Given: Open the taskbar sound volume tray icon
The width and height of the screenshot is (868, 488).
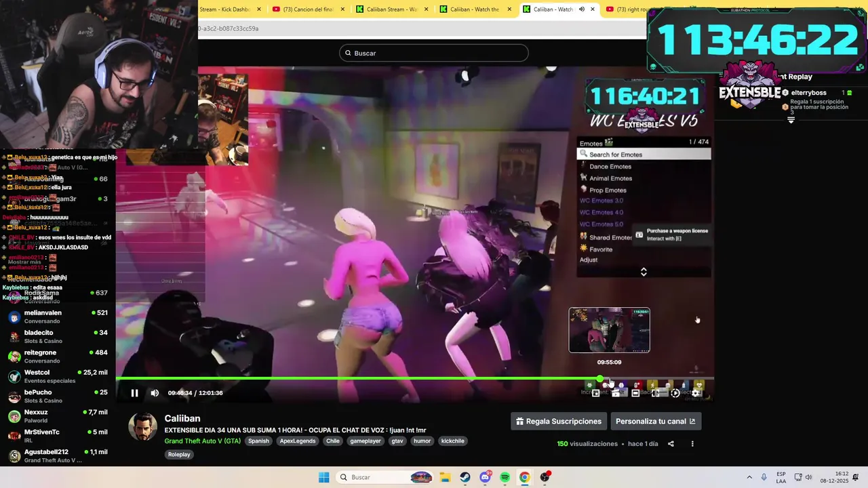Looking at the screenshot, I should [x=808, y=477].
